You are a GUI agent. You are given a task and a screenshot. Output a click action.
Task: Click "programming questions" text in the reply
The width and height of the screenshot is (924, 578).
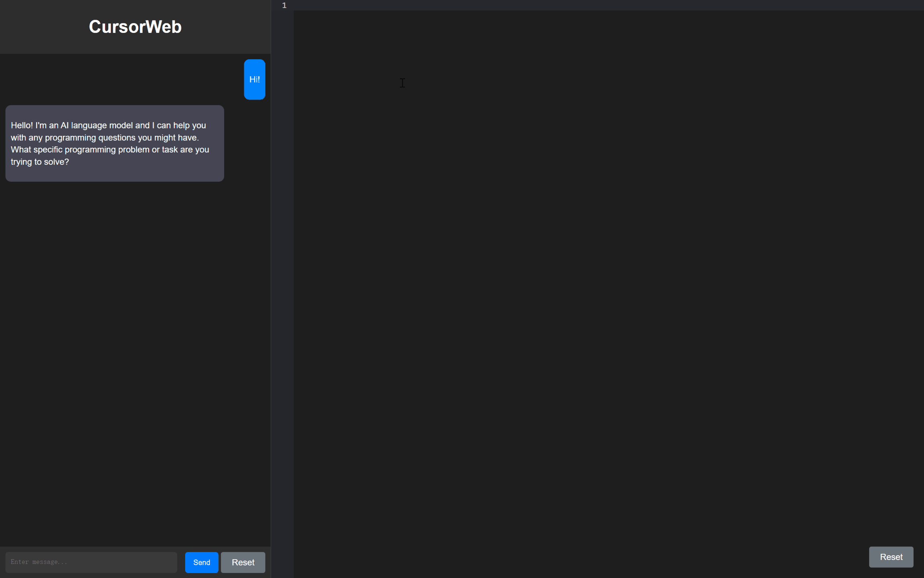[x=90, y=138]
